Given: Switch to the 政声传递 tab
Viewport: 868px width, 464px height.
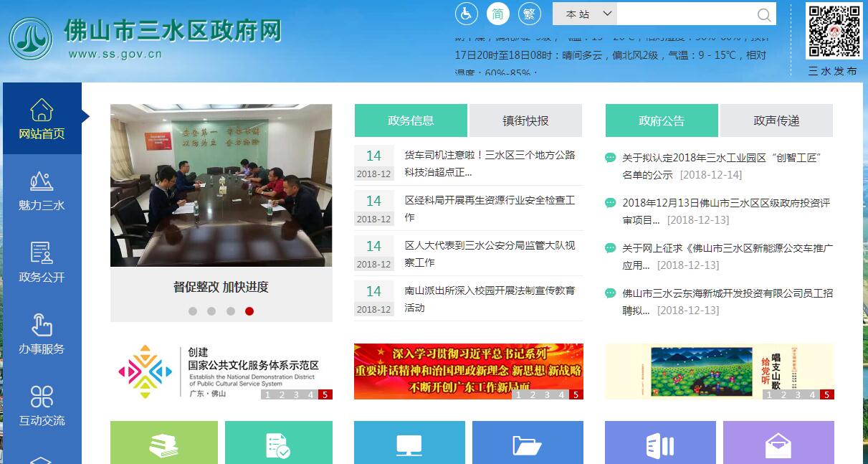Looking at the screenshot, I should [x=776, y=120].
